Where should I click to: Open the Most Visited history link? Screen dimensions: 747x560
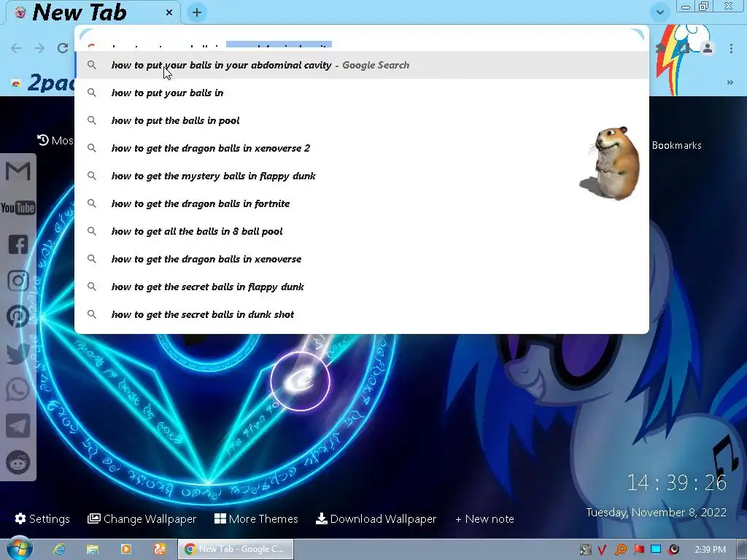[55, 141]
